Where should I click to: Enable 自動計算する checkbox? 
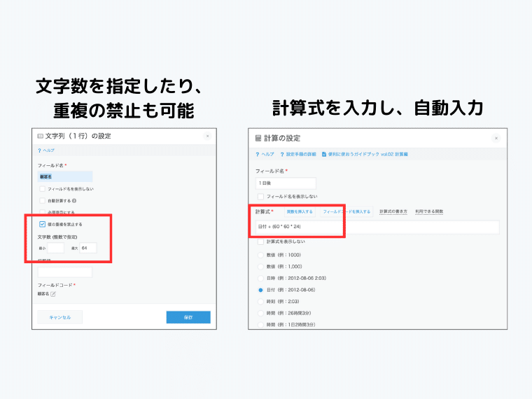pyautogui.click(x=43, y=200)
